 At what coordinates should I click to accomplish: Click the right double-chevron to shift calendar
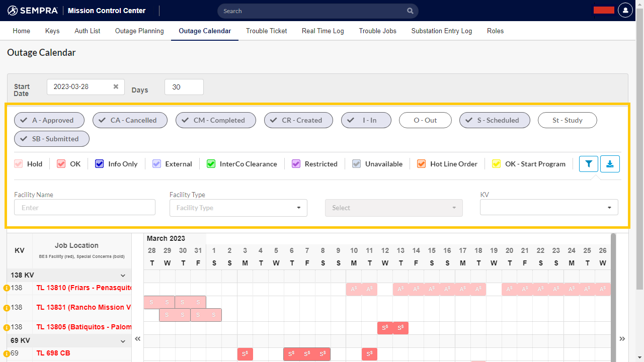point(621,338)
